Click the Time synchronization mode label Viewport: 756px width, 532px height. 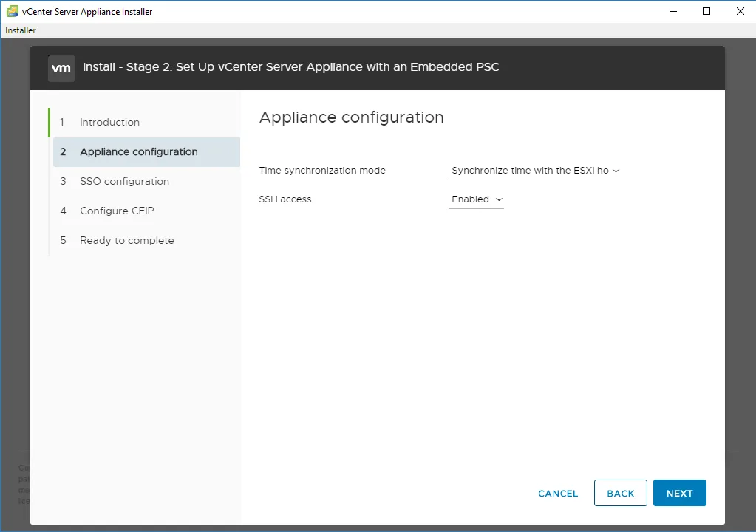pyautogui.click(x=322, y=171)
